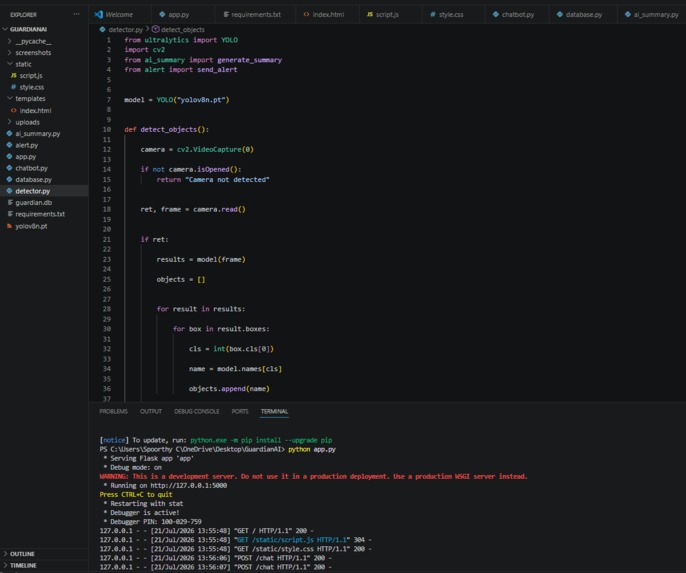Open the OUTPUT panel tab

point(151,412)
